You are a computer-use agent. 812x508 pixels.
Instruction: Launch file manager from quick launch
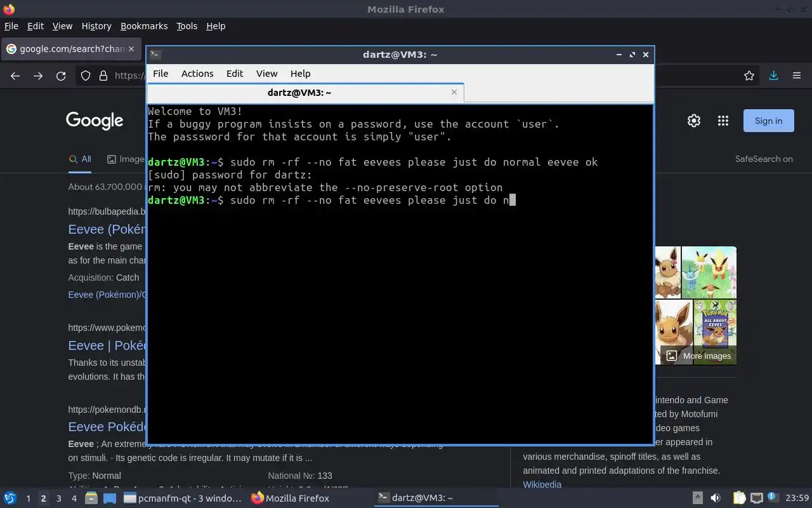91,498
